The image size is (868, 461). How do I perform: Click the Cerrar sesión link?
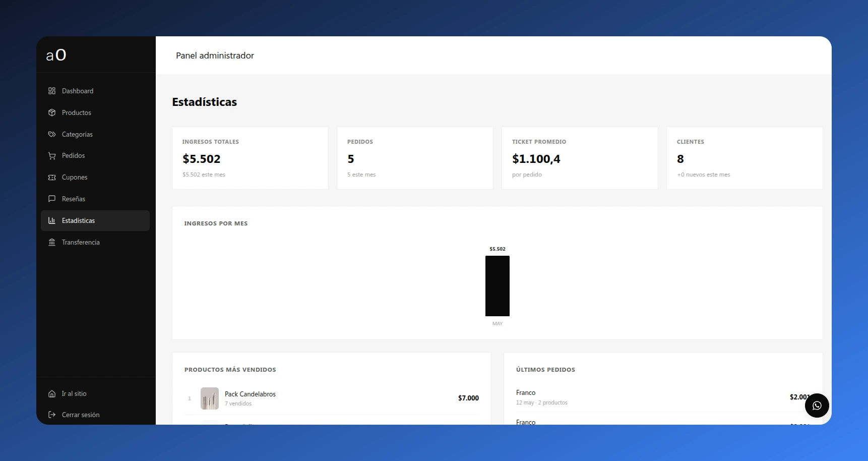[81, 415]
